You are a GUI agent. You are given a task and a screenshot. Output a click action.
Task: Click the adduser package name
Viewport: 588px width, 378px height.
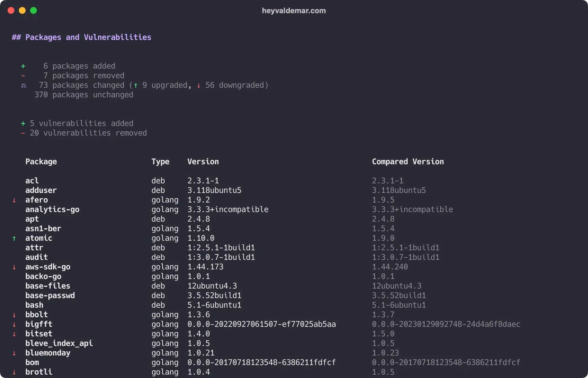pos(41,190)
